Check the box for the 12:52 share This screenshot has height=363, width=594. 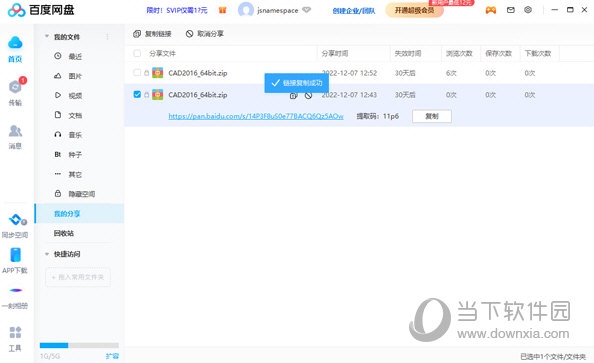pos(137,72)
